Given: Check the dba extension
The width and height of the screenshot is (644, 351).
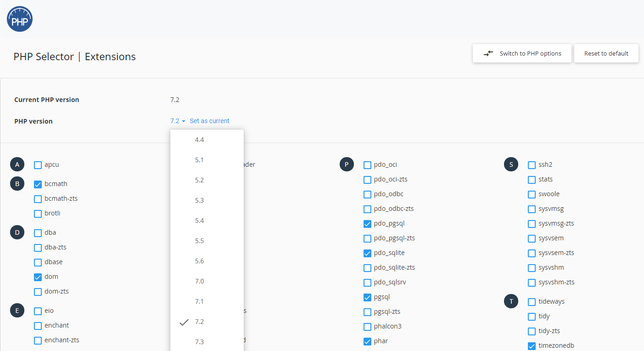Looking at the screenshot, I should (38, 233).
